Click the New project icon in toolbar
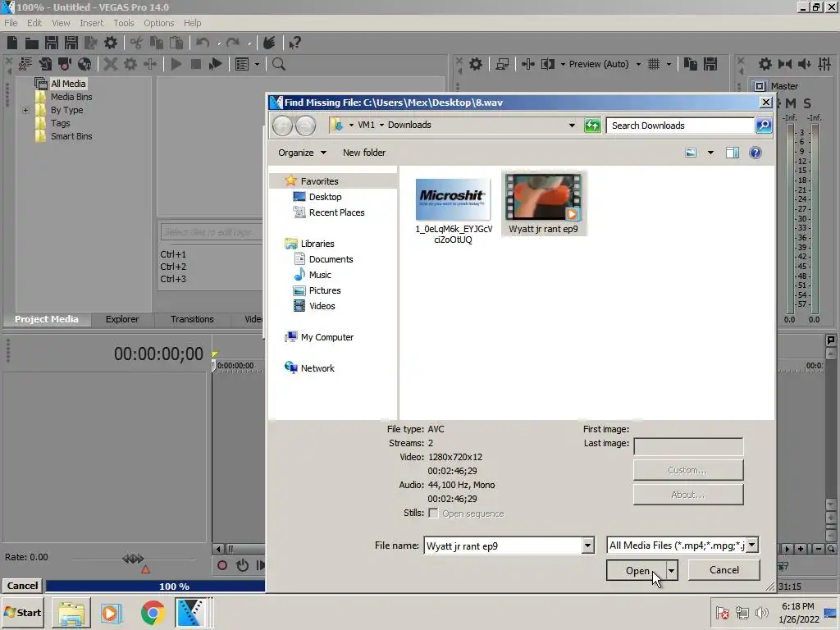840x630 pixels. (12, 43)
